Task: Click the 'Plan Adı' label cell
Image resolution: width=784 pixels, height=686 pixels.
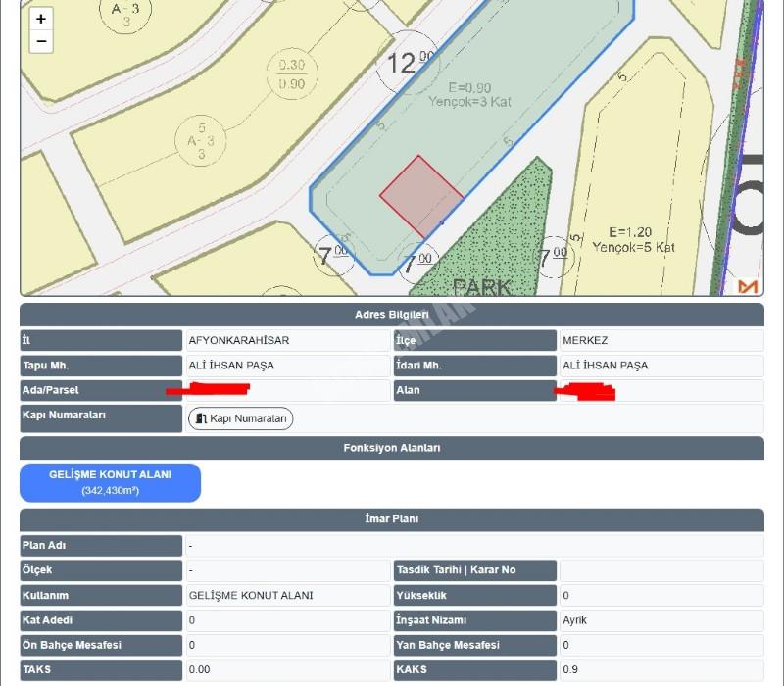Action: pyautogui.click(x=101, y=546)
